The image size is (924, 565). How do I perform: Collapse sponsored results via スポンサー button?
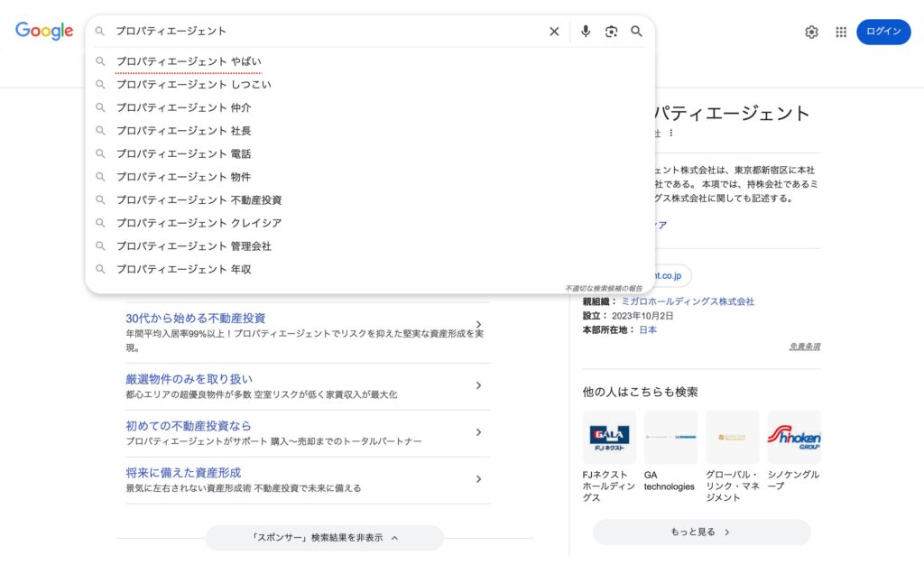point(324,538)
